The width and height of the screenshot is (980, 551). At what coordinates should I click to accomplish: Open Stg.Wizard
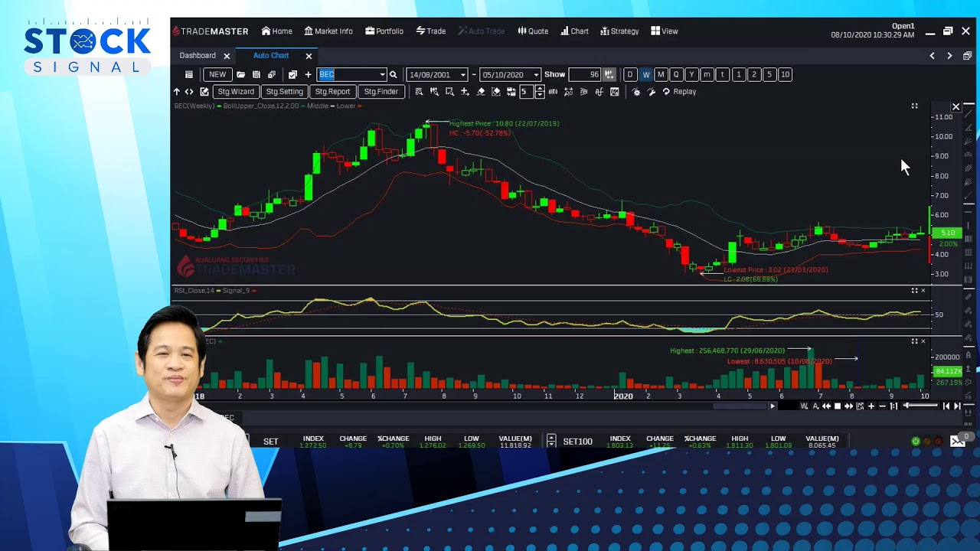click(x=236, y=91)
